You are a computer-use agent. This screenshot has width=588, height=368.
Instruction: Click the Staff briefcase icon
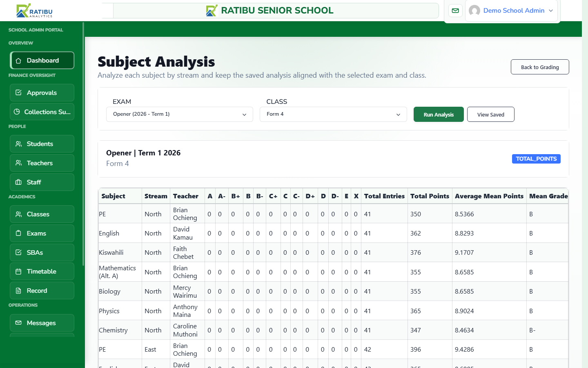18,182
